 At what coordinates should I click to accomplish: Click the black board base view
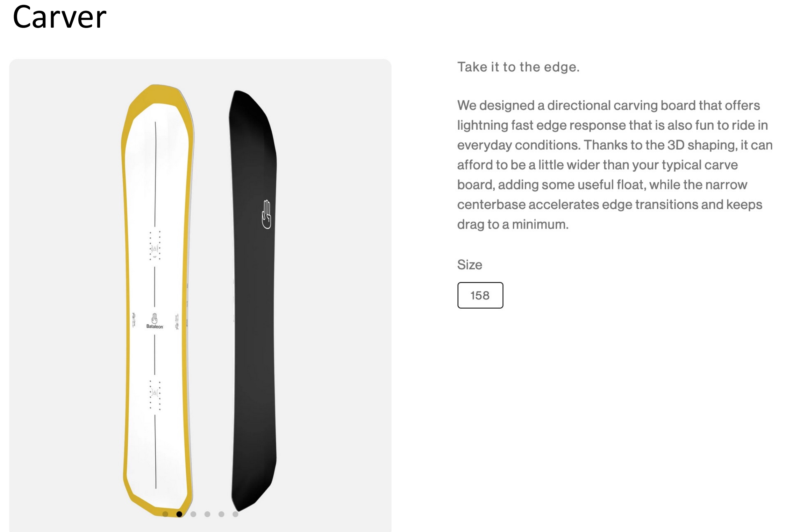pyautogui.click(x=253, y=350)
